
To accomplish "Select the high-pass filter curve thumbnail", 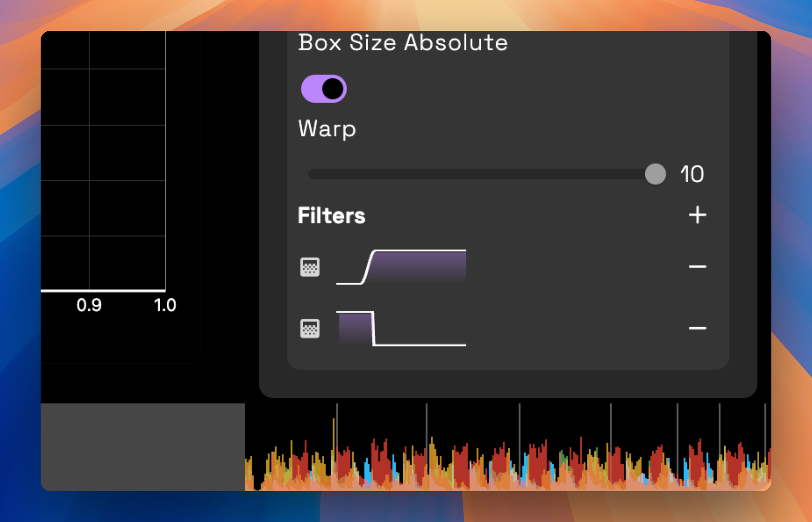I will [x=401, y=267].
